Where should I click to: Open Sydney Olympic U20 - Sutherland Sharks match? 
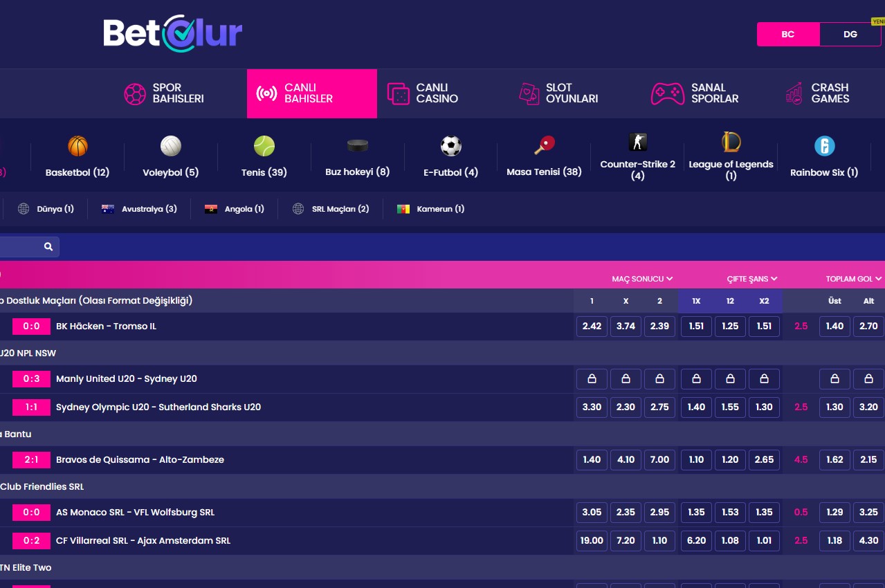158,407
